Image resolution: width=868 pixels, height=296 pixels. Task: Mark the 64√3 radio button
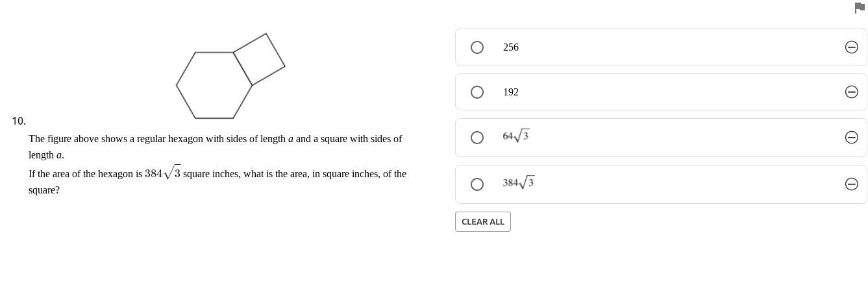pos(477,138)
